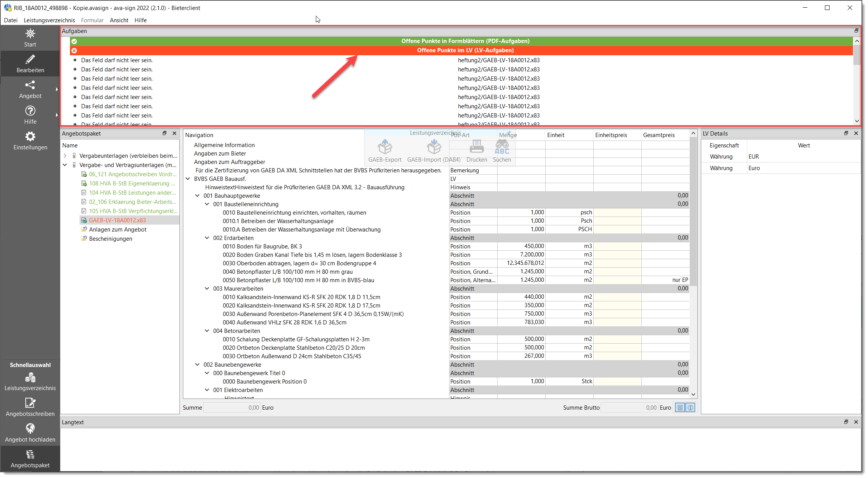Viewport: 868px width, 478px height.
Task: Select Angaben zum Bieter navigation row
Action: 220,153
